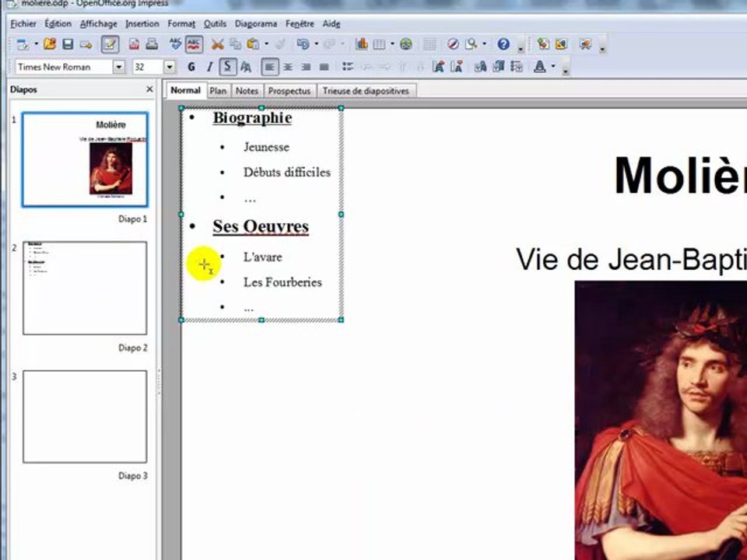
Task: Toggle Edit File mode icon
Action: [x=110, y=45]
